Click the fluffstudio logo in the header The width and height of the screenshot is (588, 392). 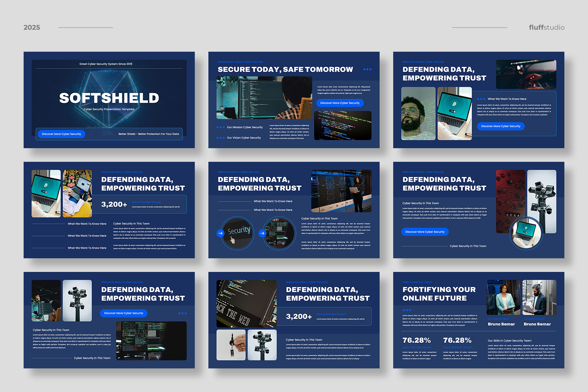(546, 27)
